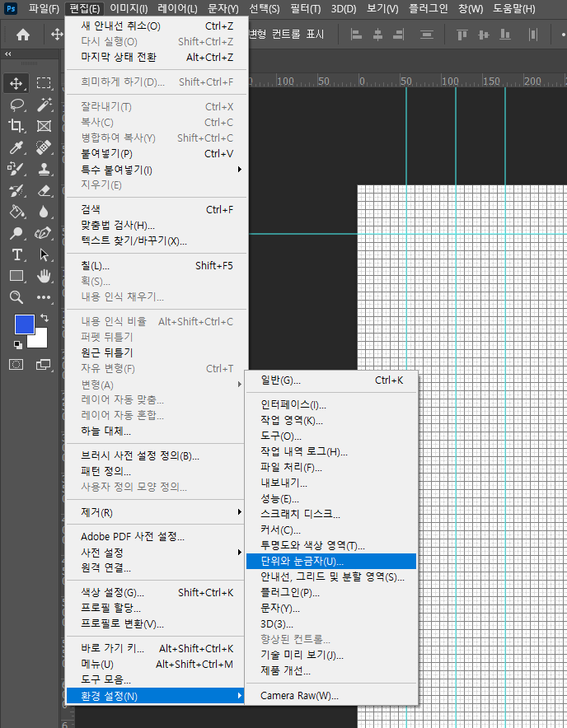The width and height of the screenshot is (567, 728).
Task: Choose 일반(G) preferences
Action: (331, 380)
